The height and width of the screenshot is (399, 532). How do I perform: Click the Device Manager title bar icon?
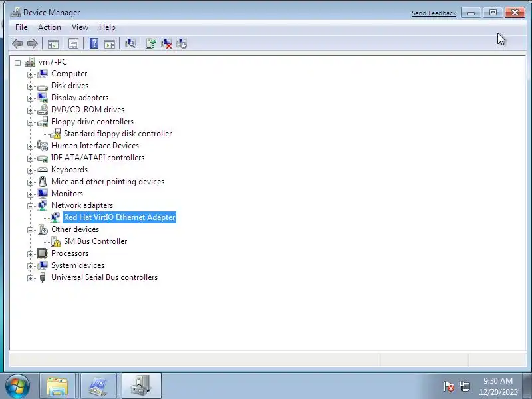pos(15,13)
